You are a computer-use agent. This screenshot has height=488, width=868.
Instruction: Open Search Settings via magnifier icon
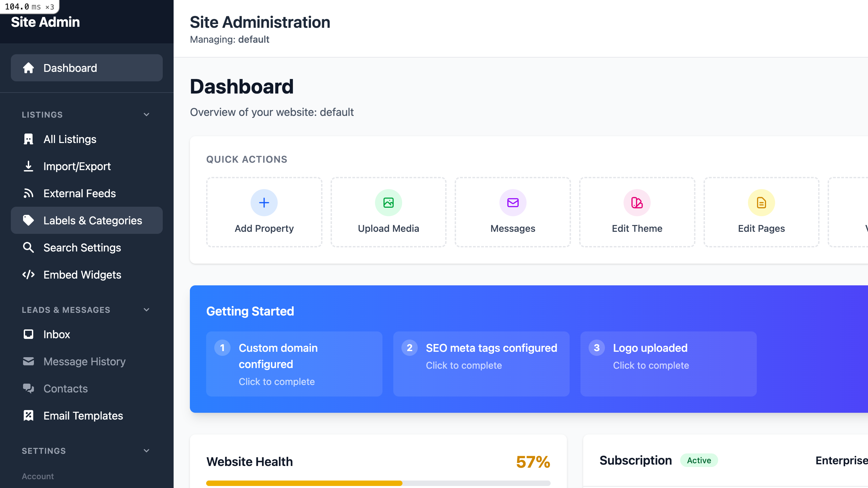point(28,247)
